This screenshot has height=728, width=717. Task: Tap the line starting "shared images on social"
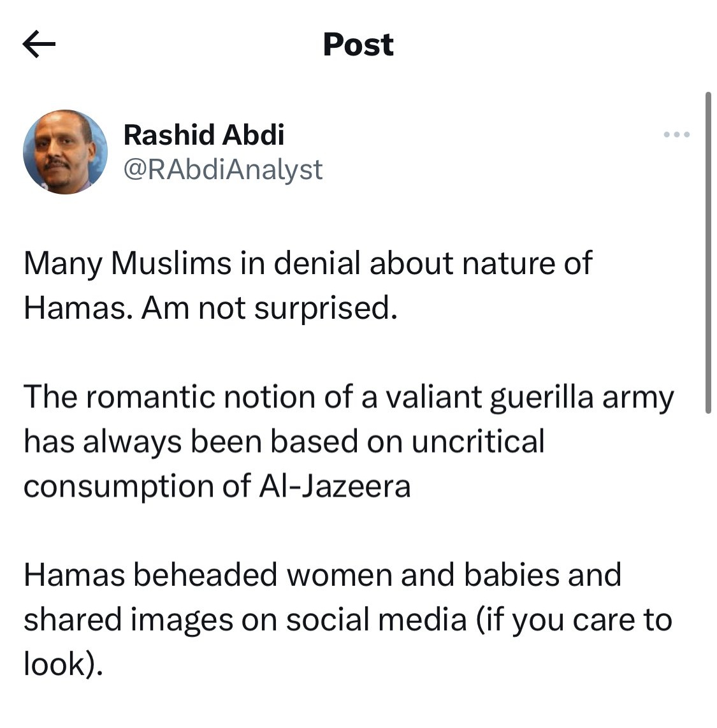point(348,620)
